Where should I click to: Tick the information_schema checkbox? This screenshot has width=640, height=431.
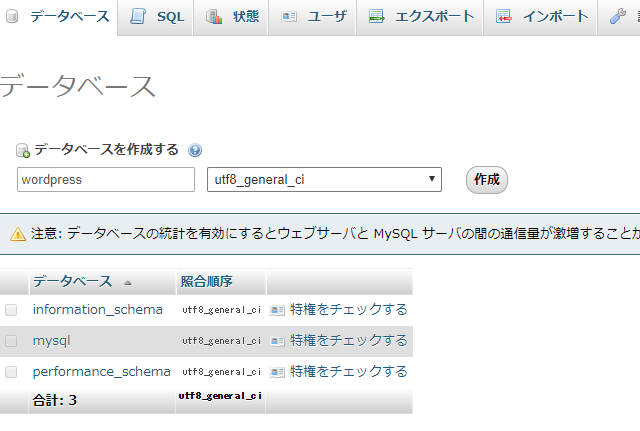pyautogui.click(x=11, y=310)
